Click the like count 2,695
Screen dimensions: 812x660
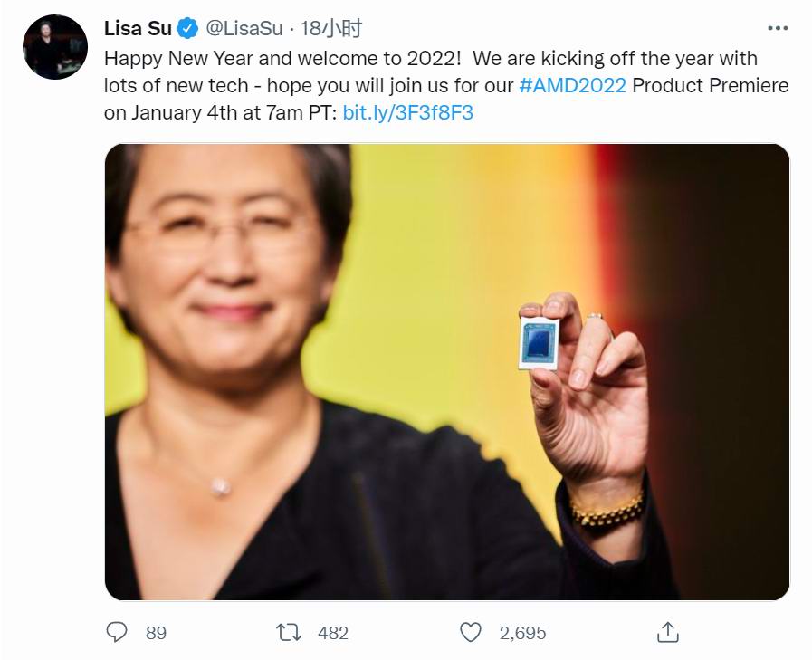coord(522,632)
